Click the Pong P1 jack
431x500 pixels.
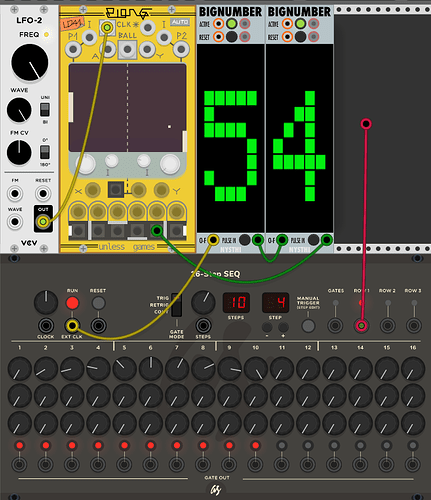pos(73,50)
